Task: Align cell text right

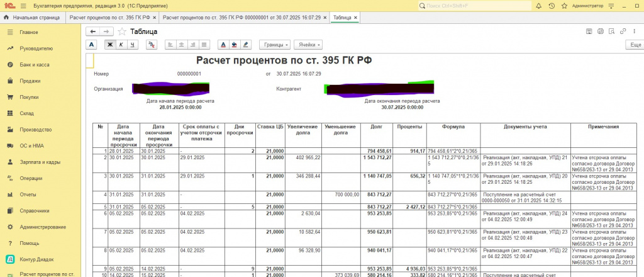Action: click(193, 45)
